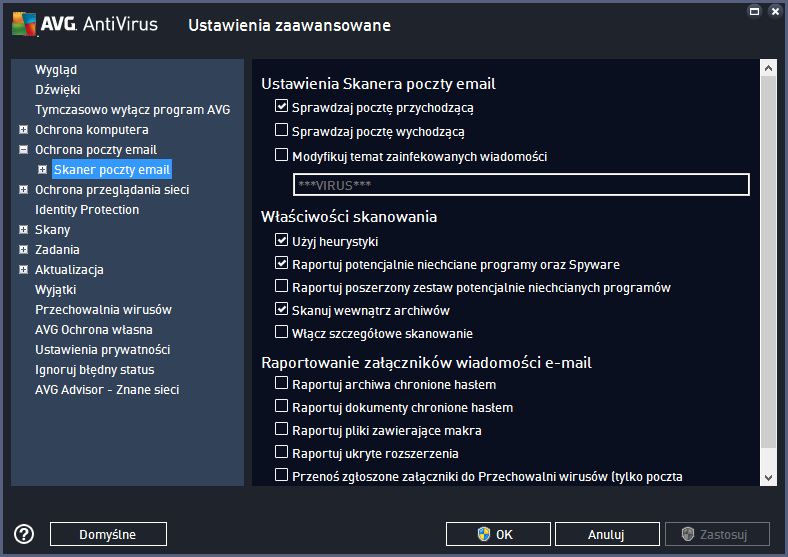The height and width of the screenshot is (557, 788).
Task: Expand the Skany tree node
Action: point(23,230)
